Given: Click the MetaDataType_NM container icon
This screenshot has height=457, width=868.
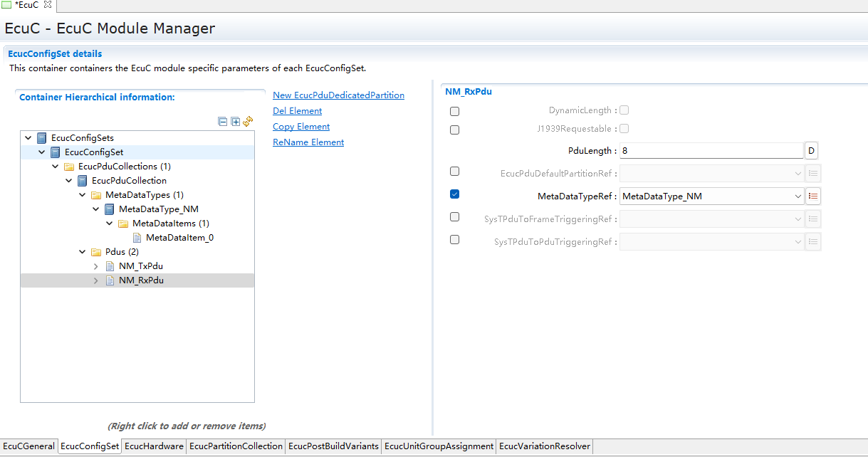Looking at the screenshot, I should click(110, 209).
